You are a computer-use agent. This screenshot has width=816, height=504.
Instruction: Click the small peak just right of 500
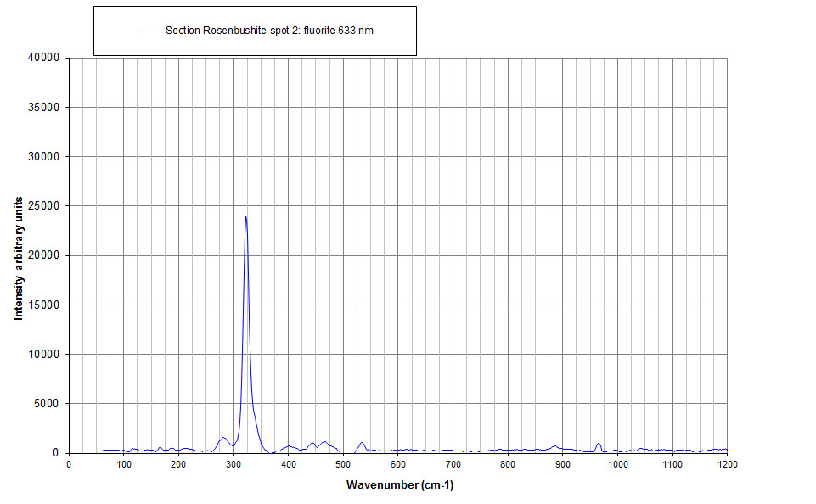362,443
